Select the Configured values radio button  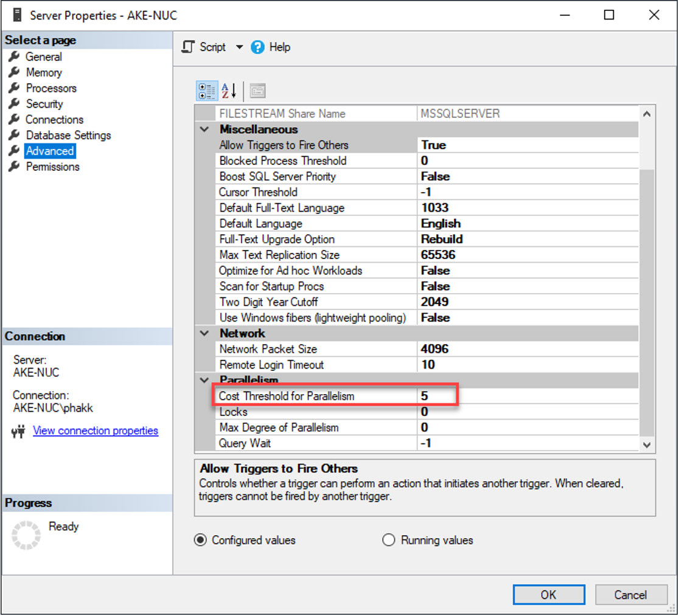pos(200,540)
